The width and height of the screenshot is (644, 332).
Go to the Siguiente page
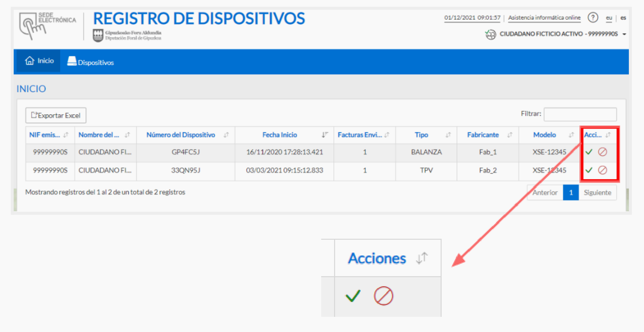click(x=598, y=193)
